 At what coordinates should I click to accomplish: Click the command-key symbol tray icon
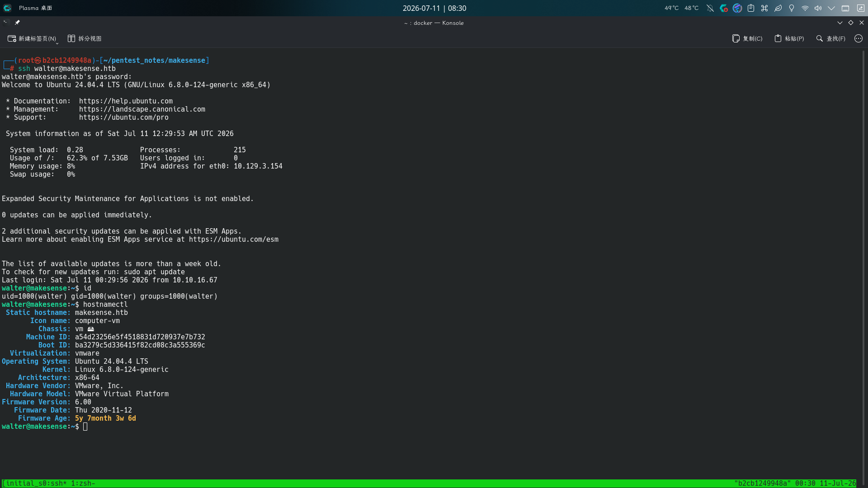pos(764,8)
